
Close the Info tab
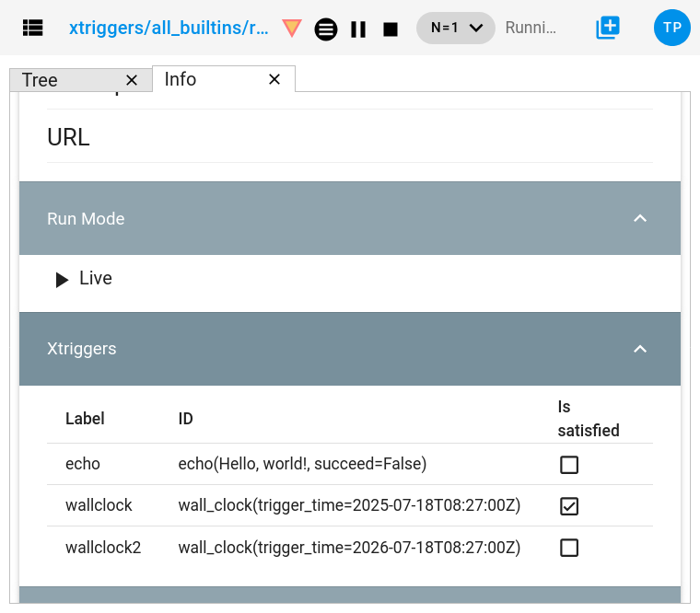click(274, 80)
